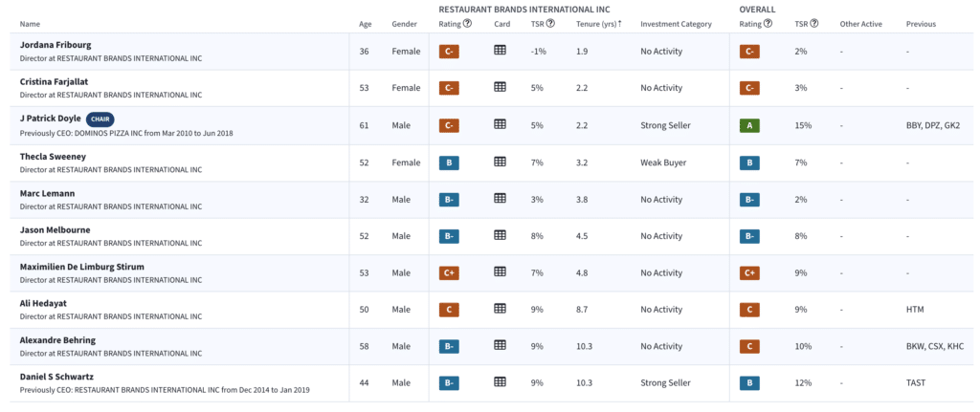The width and height of the screenshot is (980, 412).
Task: Open card icon for Thecla Sweeney
Action: pos(500,162)
